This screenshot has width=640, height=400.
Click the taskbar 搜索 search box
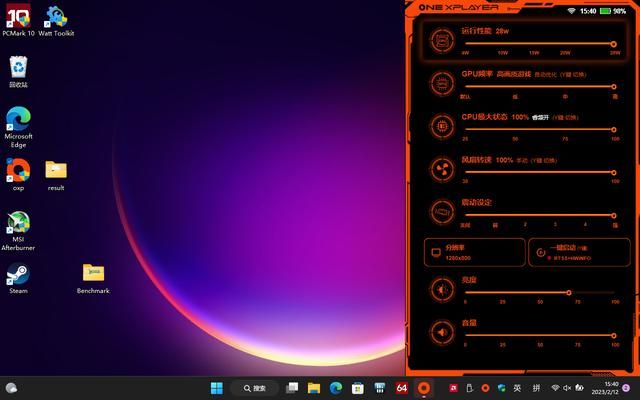click(254, 388)
